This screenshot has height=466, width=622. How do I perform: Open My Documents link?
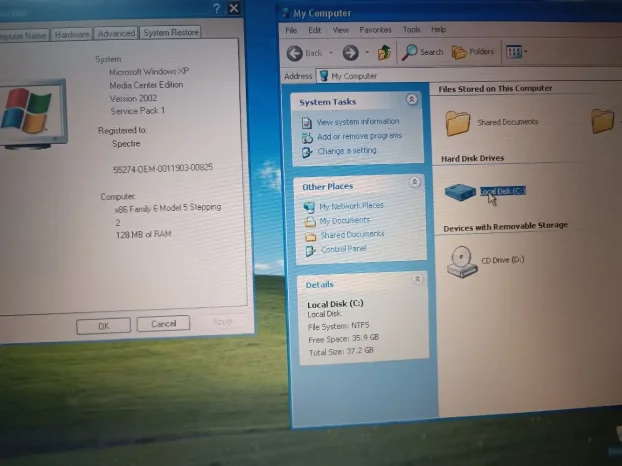coord(345,220)
